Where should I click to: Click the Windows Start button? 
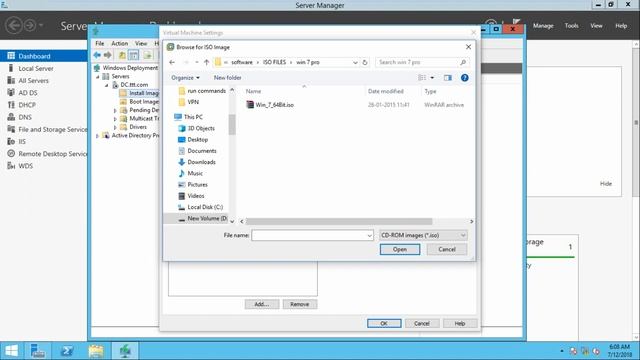point(11,351)
